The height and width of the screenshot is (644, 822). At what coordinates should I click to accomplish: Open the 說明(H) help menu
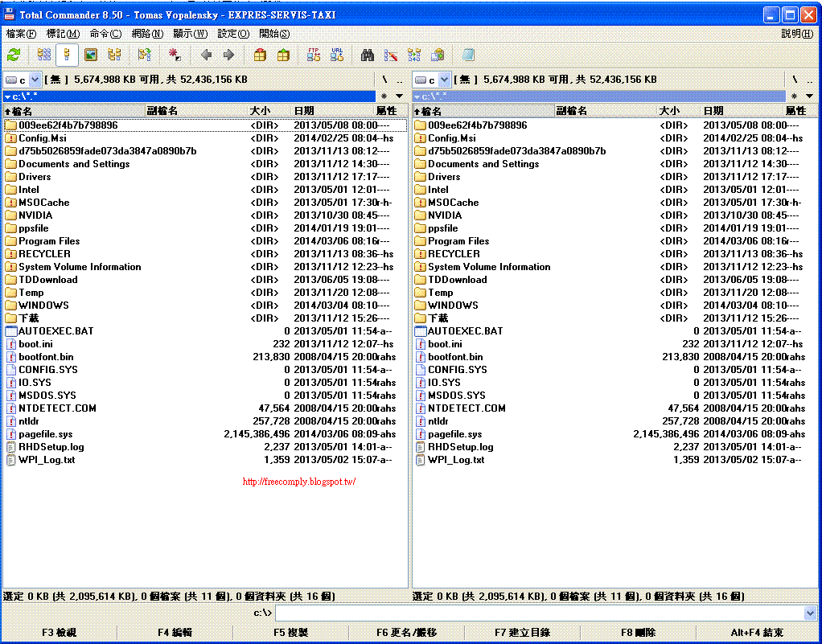tap(797, 34)
